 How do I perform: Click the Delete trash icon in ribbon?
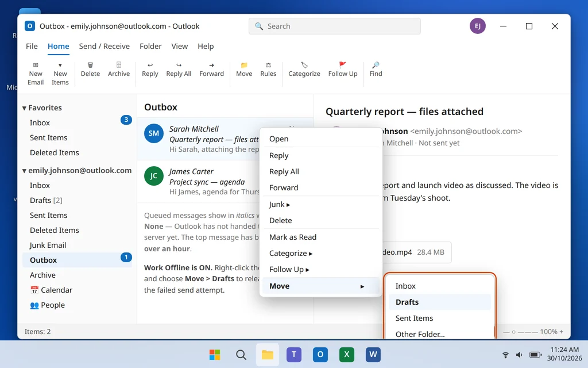(x=90, y=65)
